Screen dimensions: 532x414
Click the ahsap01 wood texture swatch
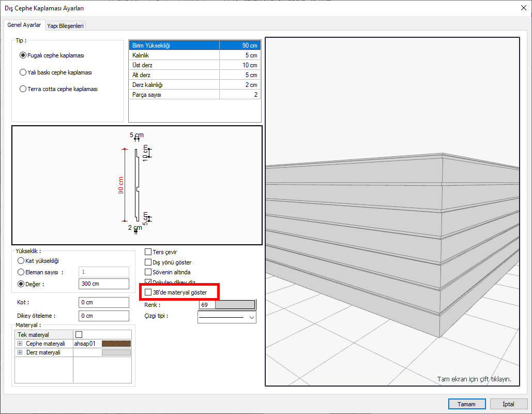coord(116,344)
